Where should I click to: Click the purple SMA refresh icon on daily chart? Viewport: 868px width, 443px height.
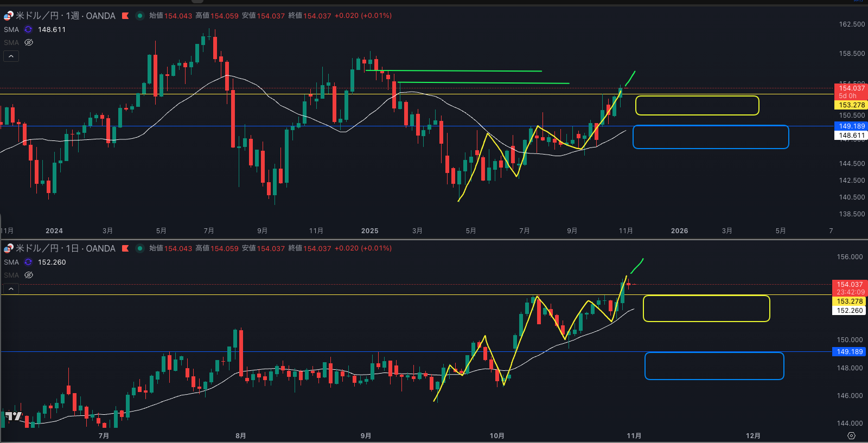click(x=28, y=262)
